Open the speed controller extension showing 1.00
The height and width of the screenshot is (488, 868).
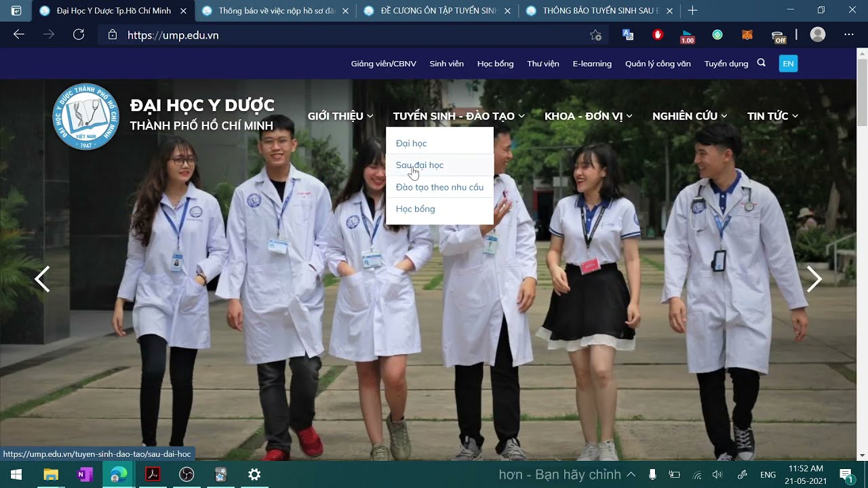coord(688,36)
